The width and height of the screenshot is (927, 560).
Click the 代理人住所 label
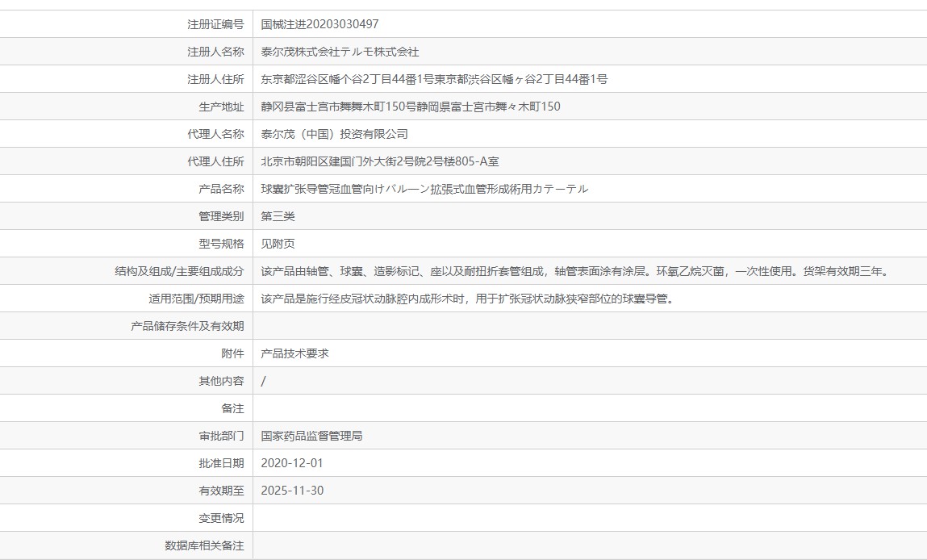[x=215, y=161]
